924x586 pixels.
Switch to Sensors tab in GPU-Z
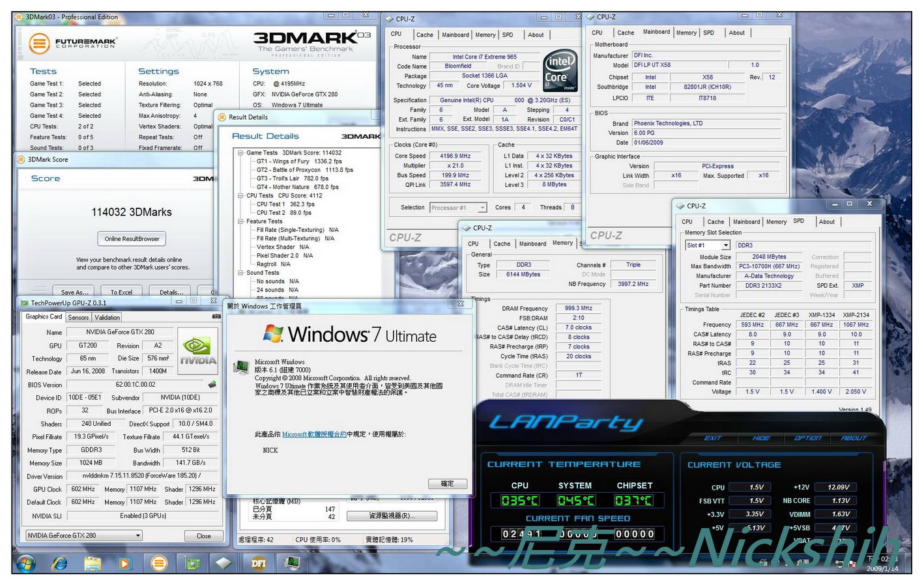point(78,318)
